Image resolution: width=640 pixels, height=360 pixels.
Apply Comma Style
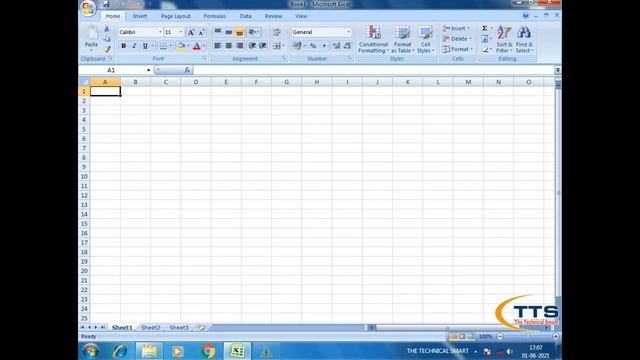(x=324, y=46)
